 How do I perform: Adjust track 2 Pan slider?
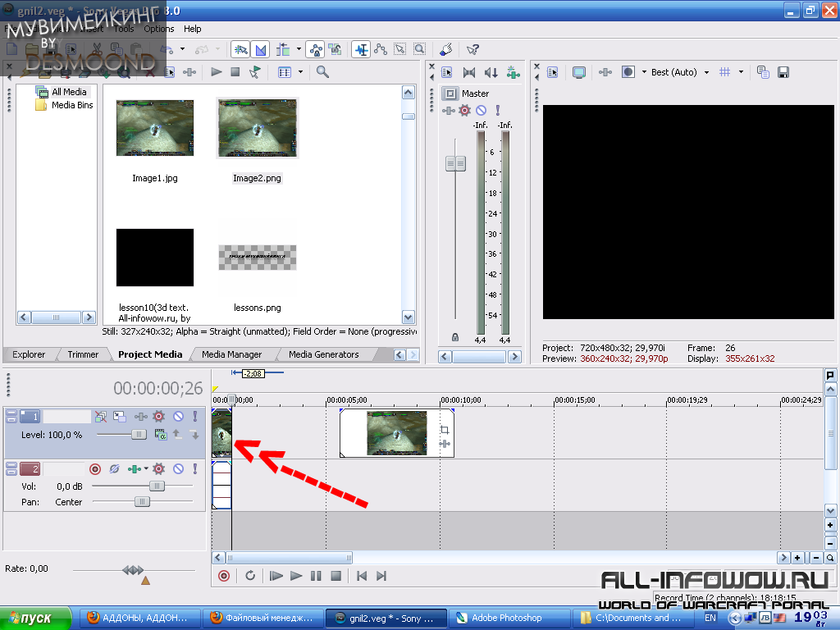(x=142, y=502)
